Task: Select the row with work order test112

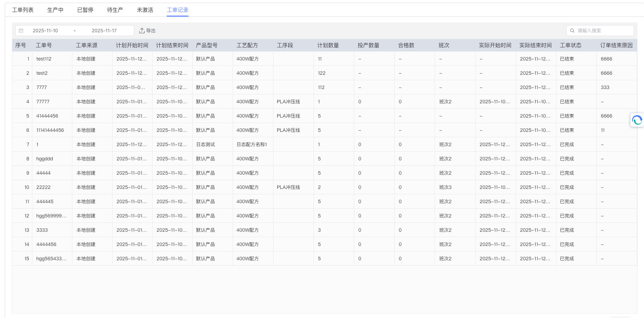Action: [44, 59]
